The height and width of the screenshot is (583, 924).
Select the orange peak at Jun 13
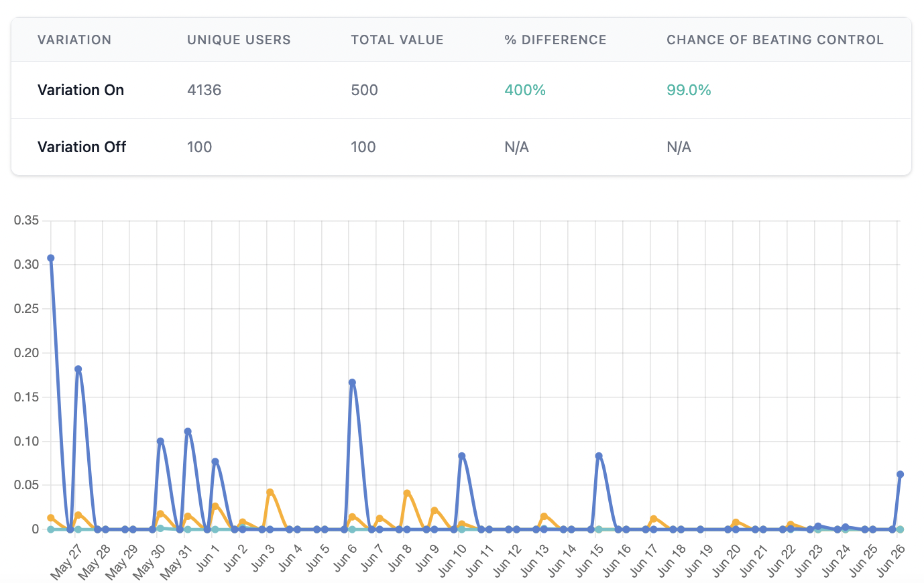click(544, 517)
